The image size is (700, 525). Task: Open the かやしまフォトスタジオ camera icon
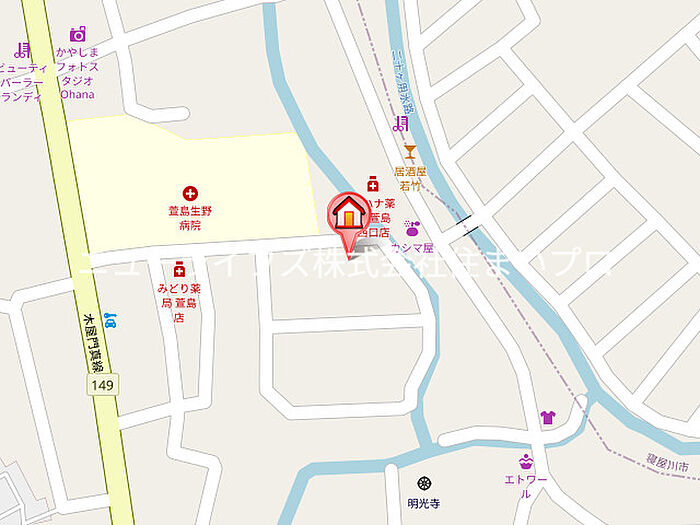(78, 34)
